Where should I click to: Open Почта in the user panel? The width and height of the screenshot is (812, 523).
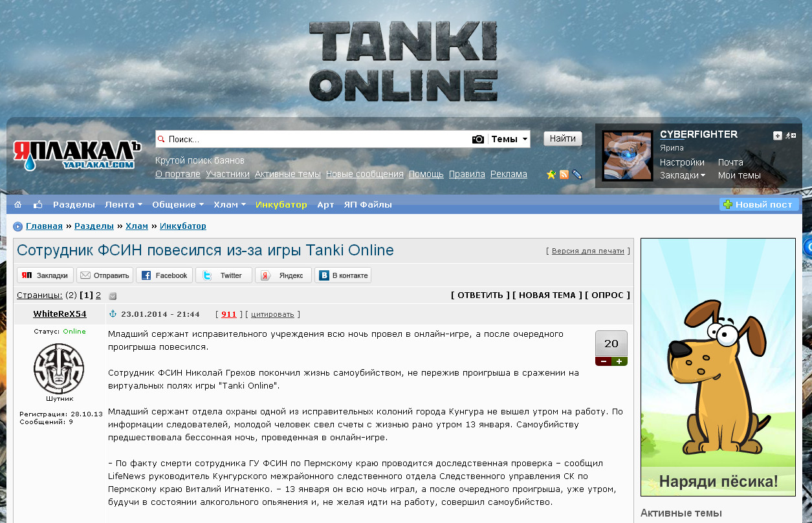(x=730, y=162)
